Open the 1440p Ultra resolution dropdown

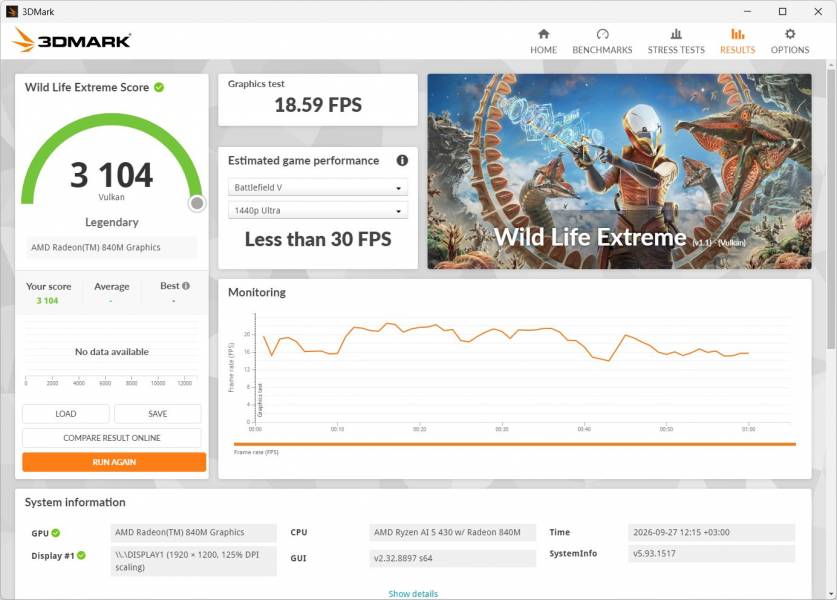click(318, 210)
